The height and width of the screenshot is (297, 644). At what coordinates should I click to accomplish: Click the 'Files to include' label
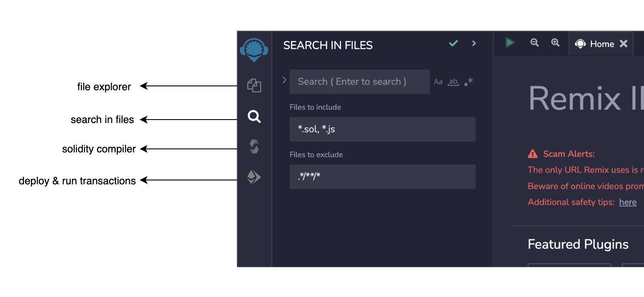click(315, 107)
